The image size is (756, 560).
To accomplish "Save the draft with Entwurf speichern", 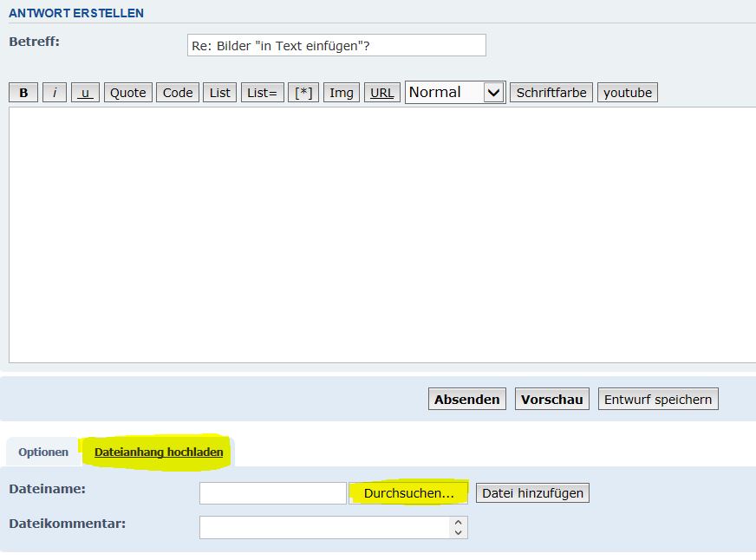I will coord(658,399).
